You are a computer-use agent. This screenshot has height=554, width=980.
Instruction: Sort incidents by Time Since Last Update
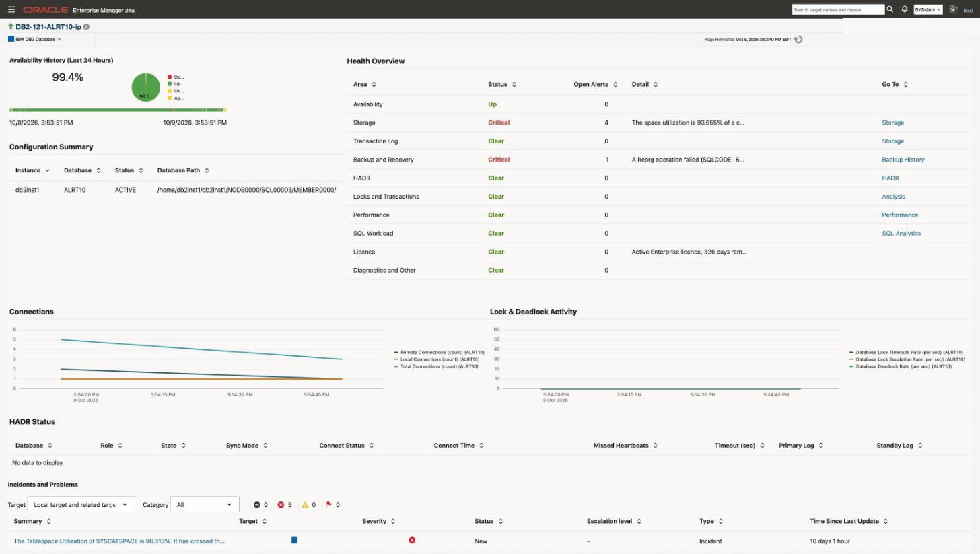pyautogui.click(x=885, y=521)
